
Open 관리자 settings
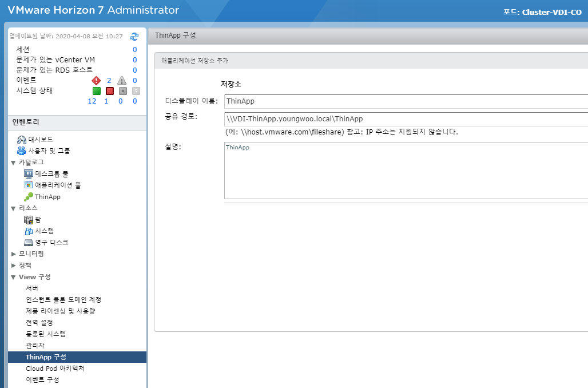(x=35, y=345)
